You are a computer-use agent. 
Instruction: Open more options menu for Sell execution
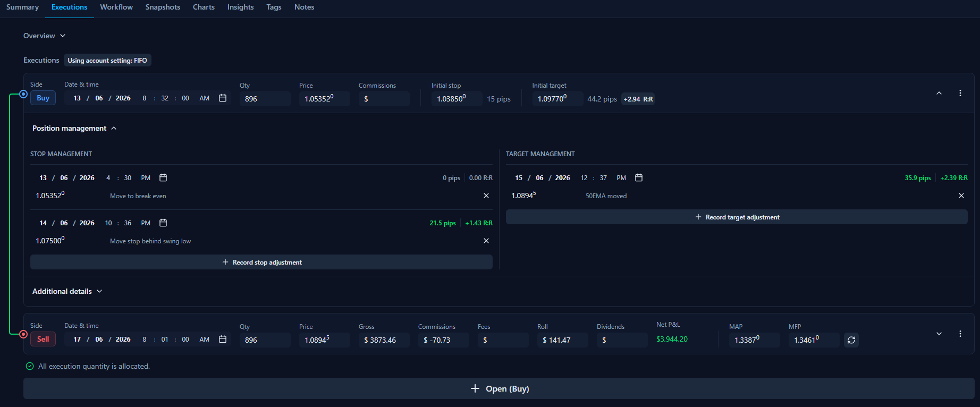pos(960,334)
